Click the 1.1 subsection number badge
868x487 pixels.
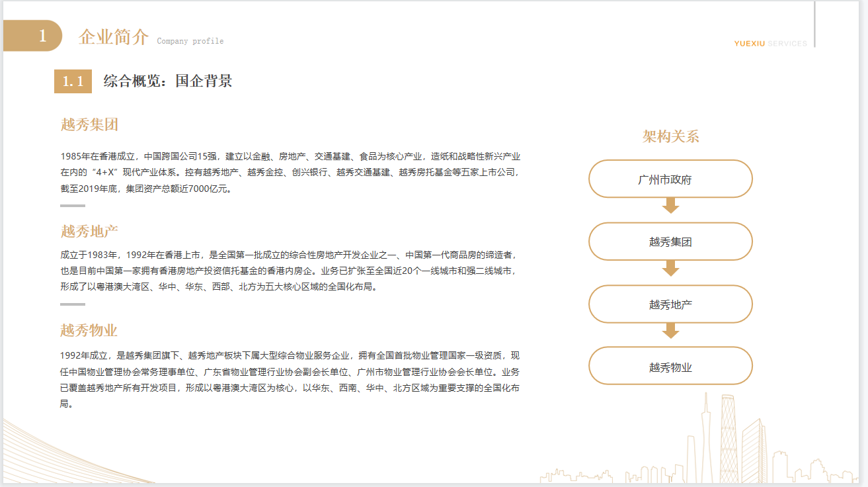point(73,81)
